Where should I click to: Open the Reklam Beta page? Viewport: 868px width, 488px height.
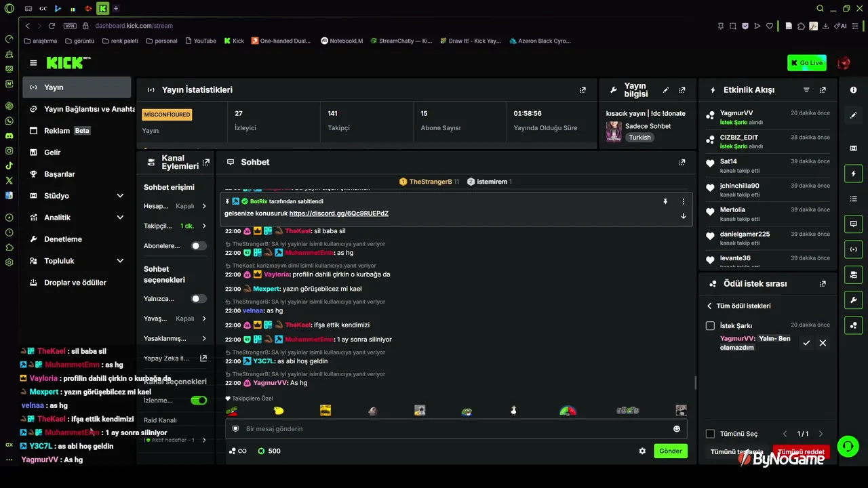(x=77, y=131)
